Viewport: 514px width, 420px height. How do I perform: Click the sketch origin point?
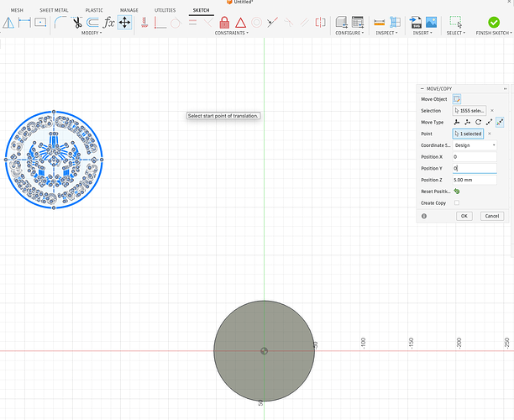coord(264,351)
